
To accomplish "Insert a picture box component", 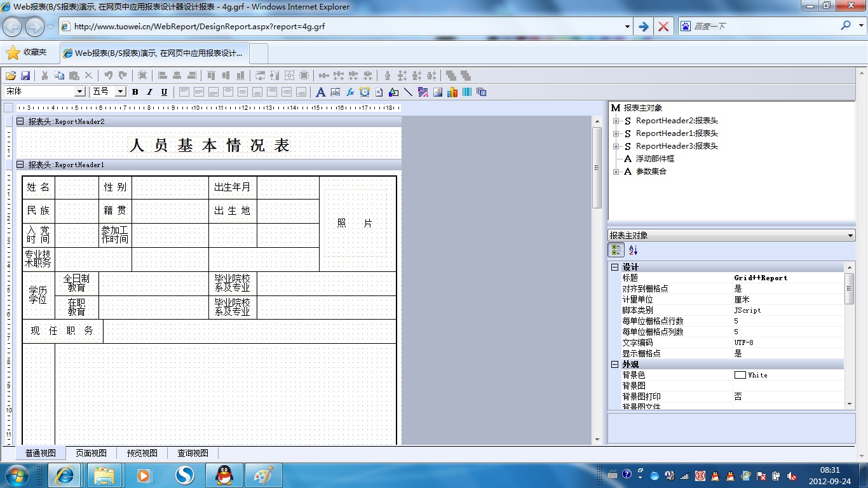I will (438, 92).
